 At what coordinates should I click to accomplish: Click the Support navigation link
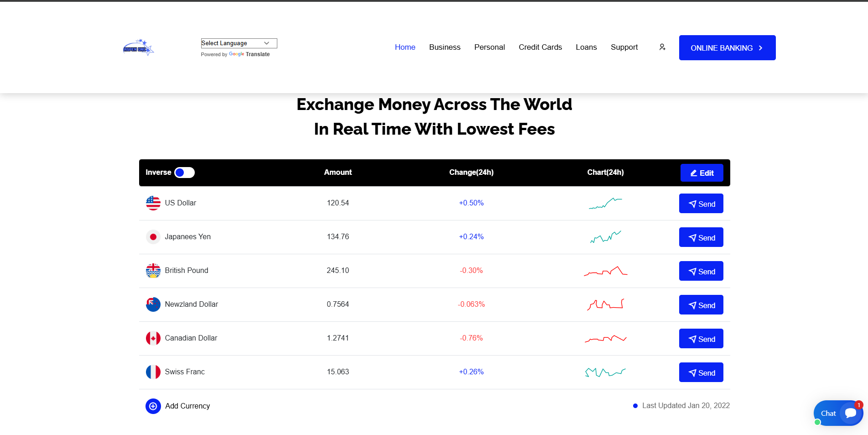(x=624, y=47)
